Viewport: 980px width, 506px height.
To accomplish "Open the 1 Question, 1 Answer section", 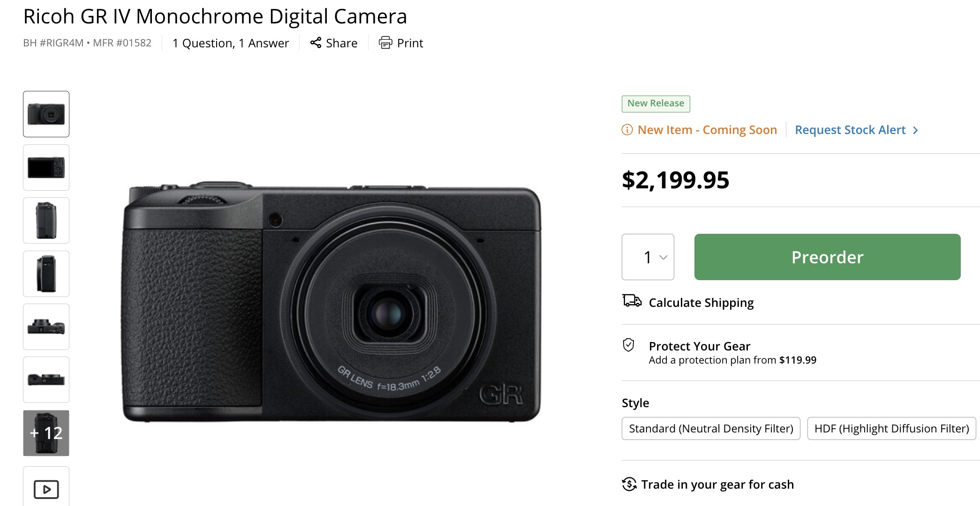I will (x=230, y=43).
